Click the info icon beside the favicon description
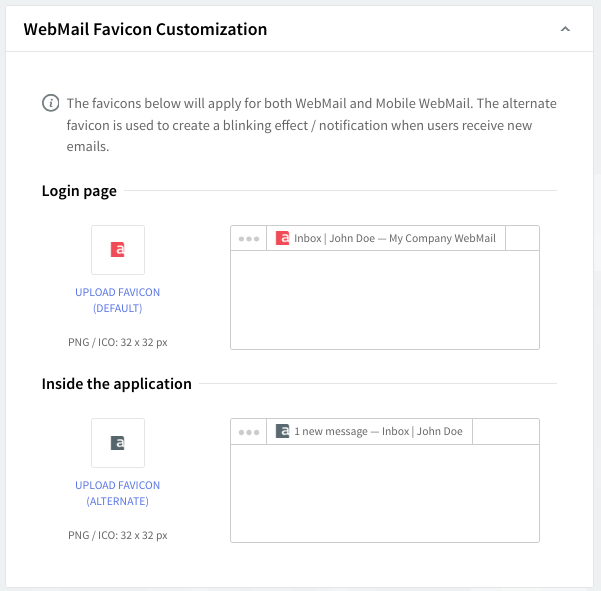 coord(50,103)
